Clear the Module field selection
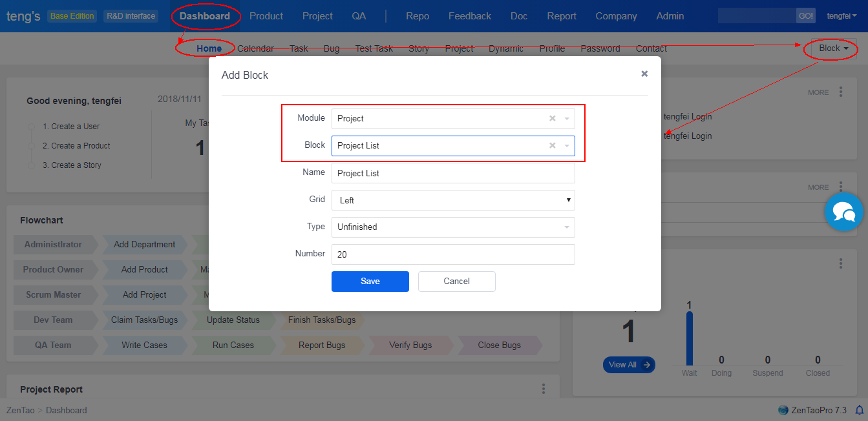The height and width of the screenshot is (421, 868). pos(552,118)
